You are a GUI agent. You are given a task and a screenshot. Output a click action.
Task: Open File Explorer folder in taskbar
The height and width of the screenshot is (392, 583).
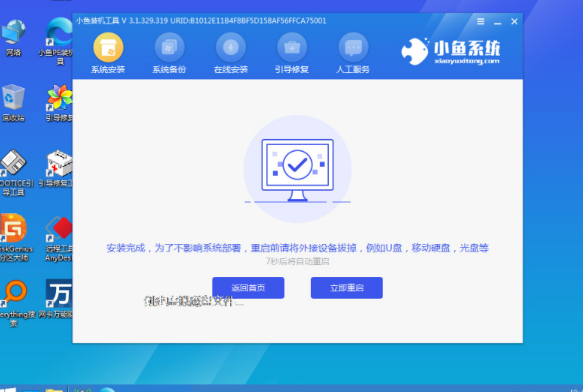click(x=53, y=389)
